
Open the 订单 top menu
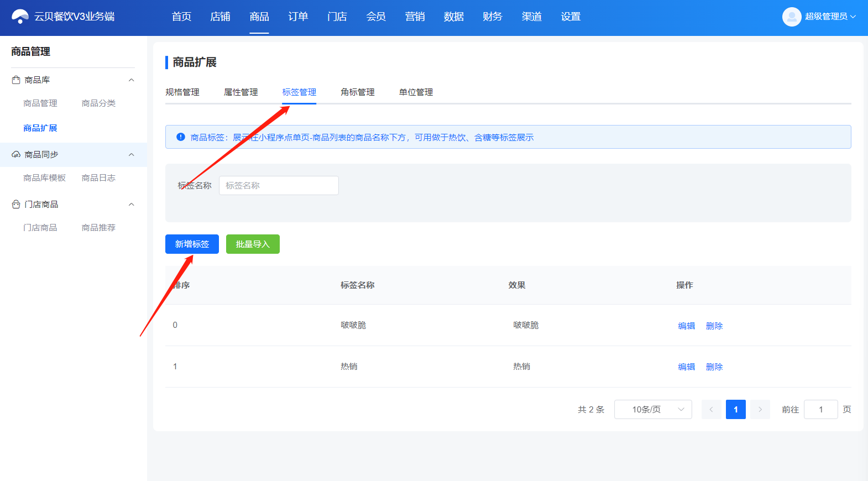[298, 17]
